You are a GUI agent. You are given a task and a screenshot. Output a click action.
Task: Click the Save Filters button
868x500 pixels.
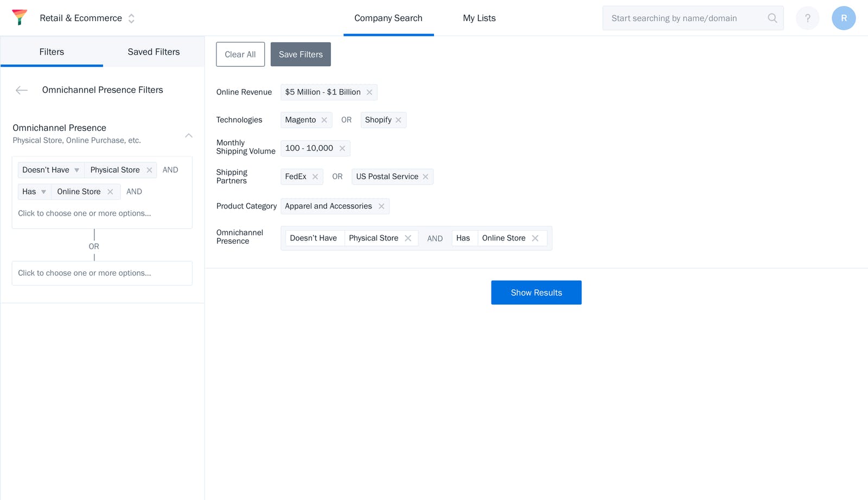pyautogui.click(x=301, y=54)
